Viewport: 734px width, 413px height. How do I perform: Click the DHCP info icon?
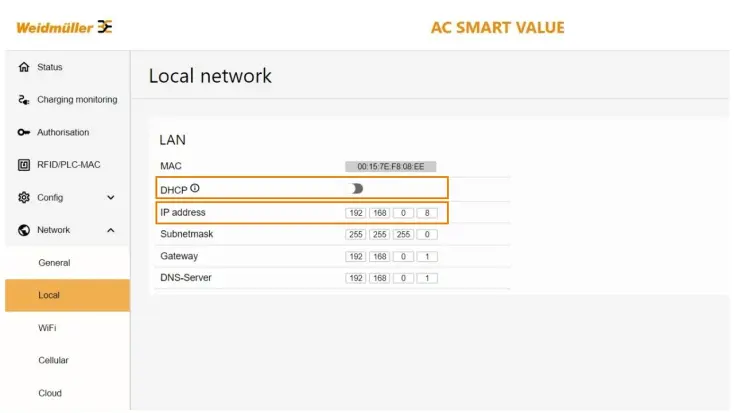(x=195, y=188)
